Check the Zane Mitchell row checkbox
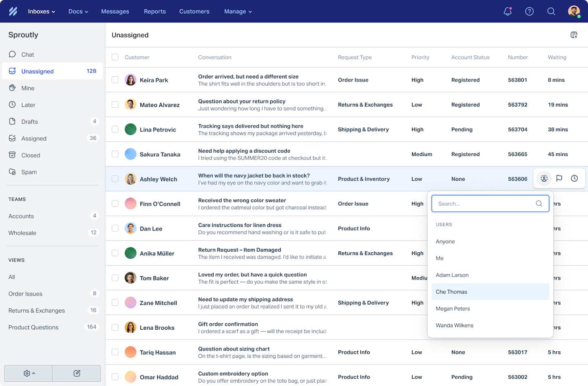The width and height of the screenshot is (588, 386). point(115,303)
